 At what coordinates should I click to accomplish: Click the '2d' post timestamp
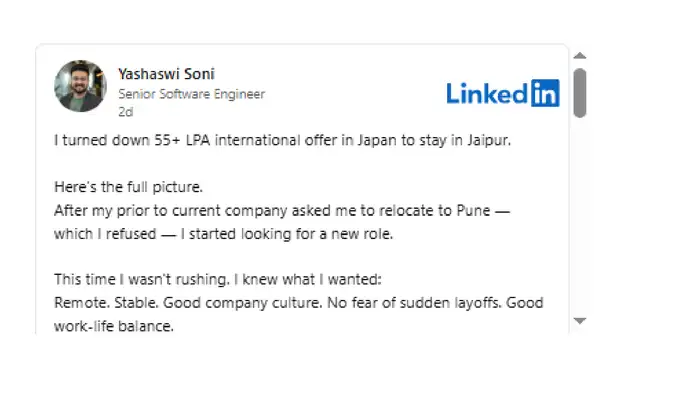click(x=126, y=112)
